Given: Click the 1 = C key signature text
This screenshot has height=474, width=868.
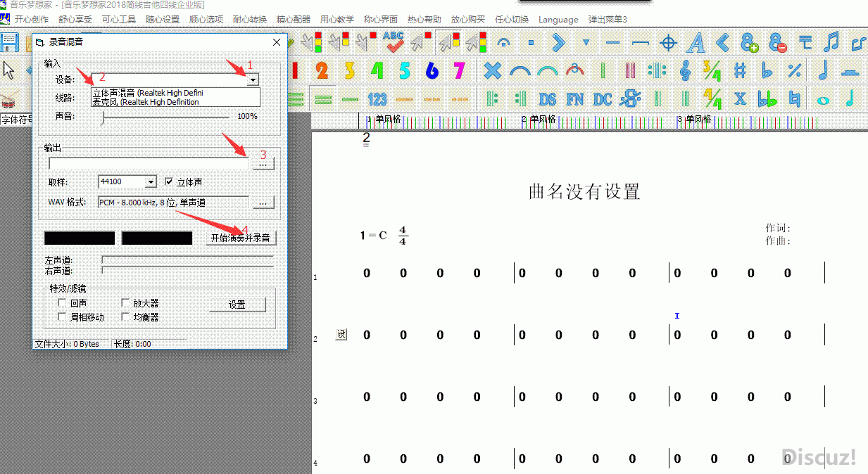Looking at the screenshot, I should pos(374,235).
